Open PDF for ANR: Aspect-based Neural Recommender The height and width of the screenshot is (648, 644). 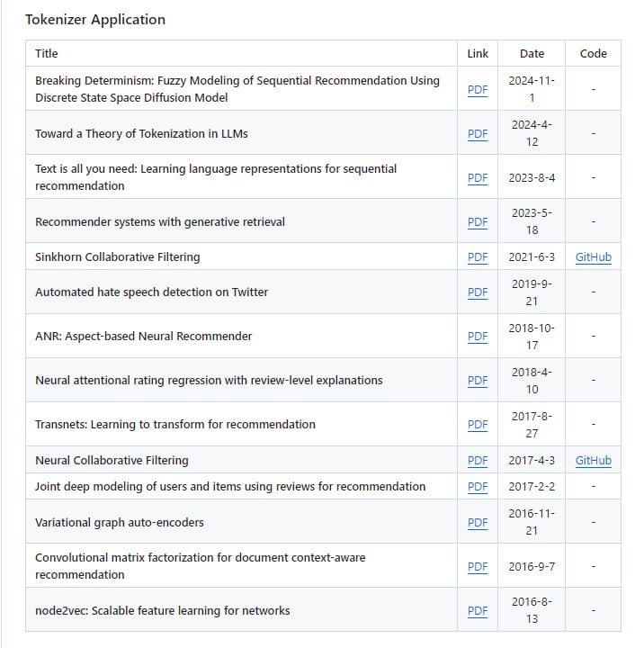click(478, 336)
